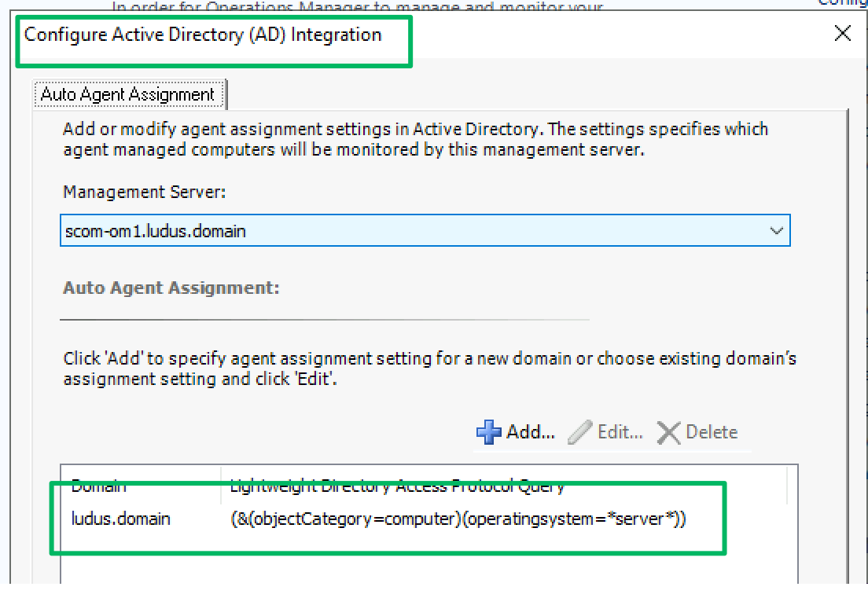Click the blue plus Add icon
868x616 pixels.
pos(488,432)
